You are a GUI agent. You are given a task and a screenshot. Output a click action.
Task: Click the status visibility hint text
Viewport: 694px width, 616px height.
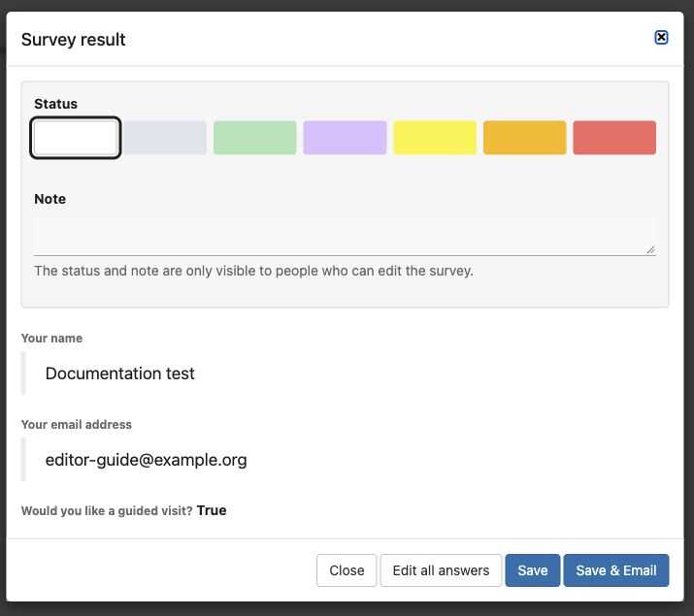pos(253,271)
